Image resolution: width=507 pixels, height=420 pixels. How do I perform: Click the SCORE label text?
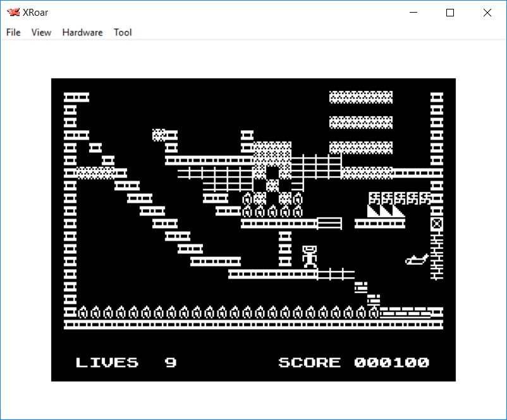pos(309,363)
